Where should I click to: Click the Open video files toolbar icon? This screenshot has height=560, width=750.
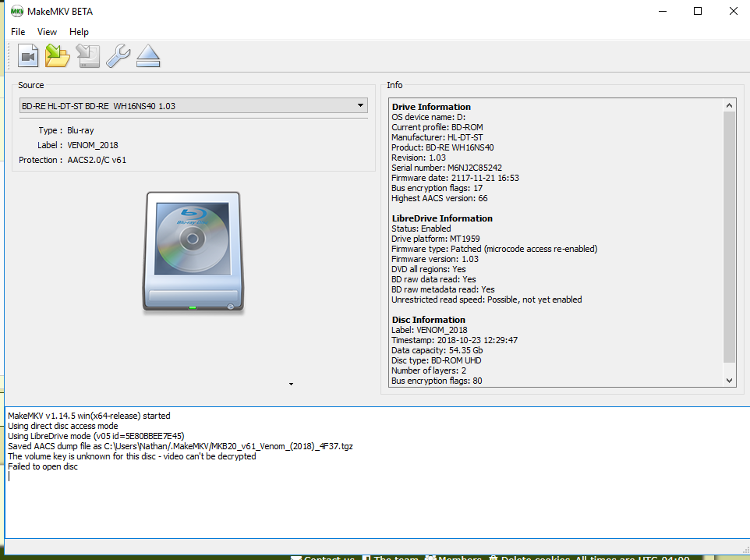(29, 56)
